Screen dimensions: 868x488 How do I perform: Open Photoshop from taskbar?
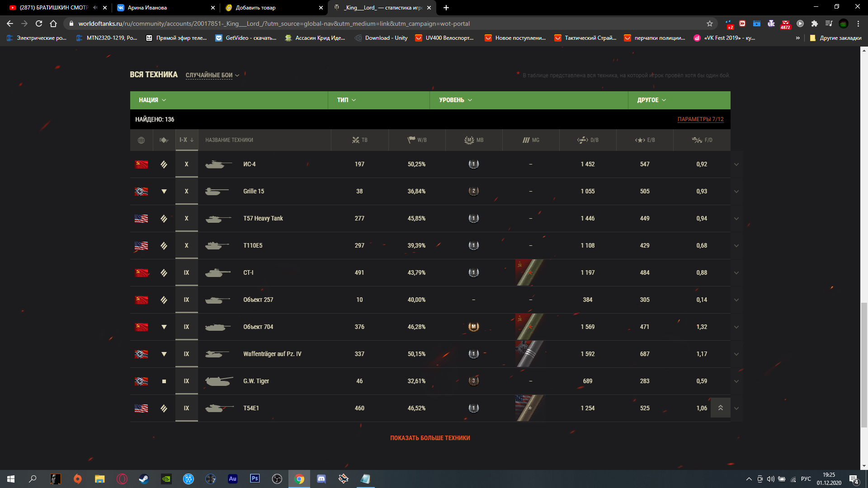[x=255, y=479]
